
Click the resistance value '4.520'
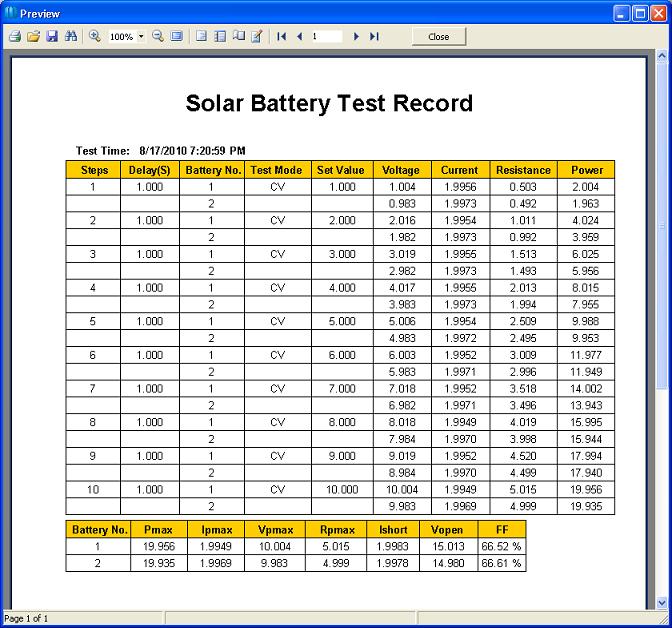tap(523, 456)
